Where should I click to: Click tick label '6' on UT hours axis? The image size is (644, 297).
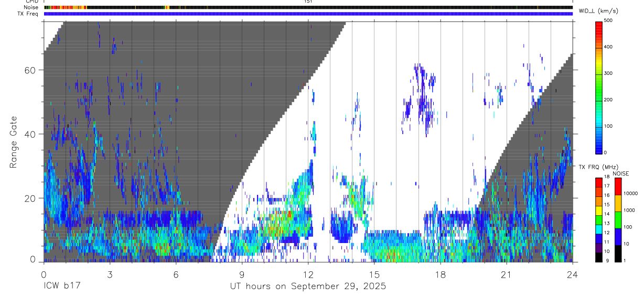pyautogui.click(x=176, y=274)
